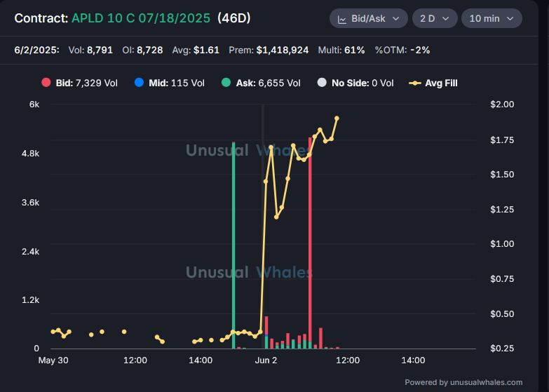Click the 6k left axis label
Image resolution: width=549 pixels, height=392 pixels.
[x=34, y=104]
